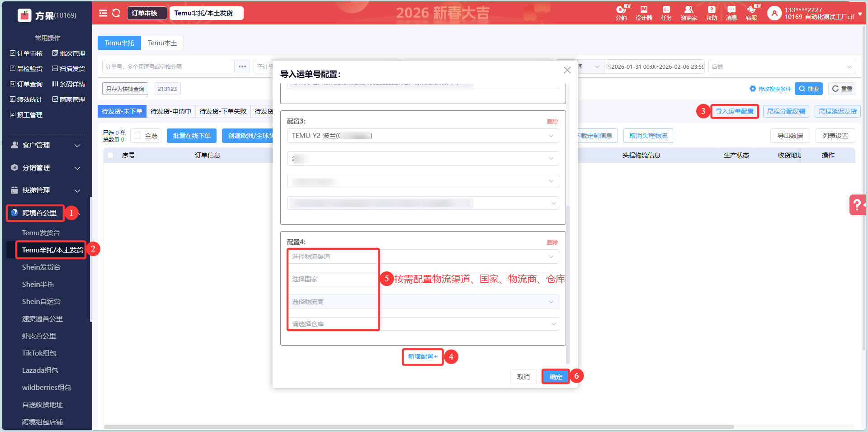
Task: Open the 店铺 dropdown filter
Action: coord(782,66)
